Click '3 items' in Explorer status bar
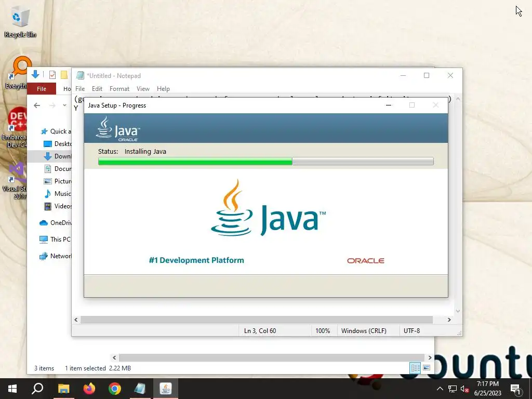This screenshot has width=532, height=399. click(x=44, y=368)
